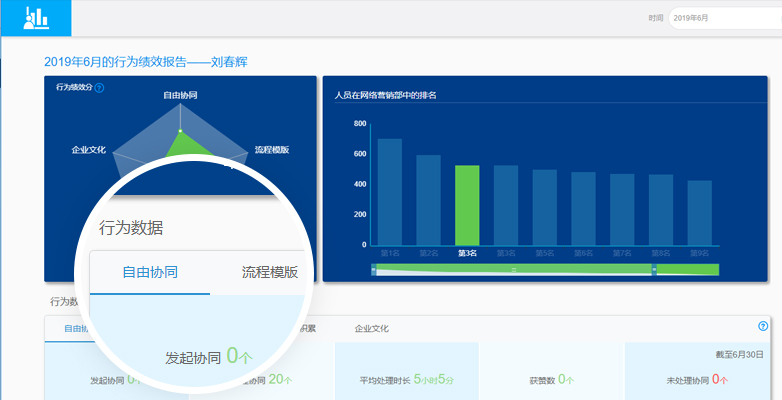Click help icon beside 行为绩效分
Viewport: 782px width, 400px height.
click(x=99, y=88)
